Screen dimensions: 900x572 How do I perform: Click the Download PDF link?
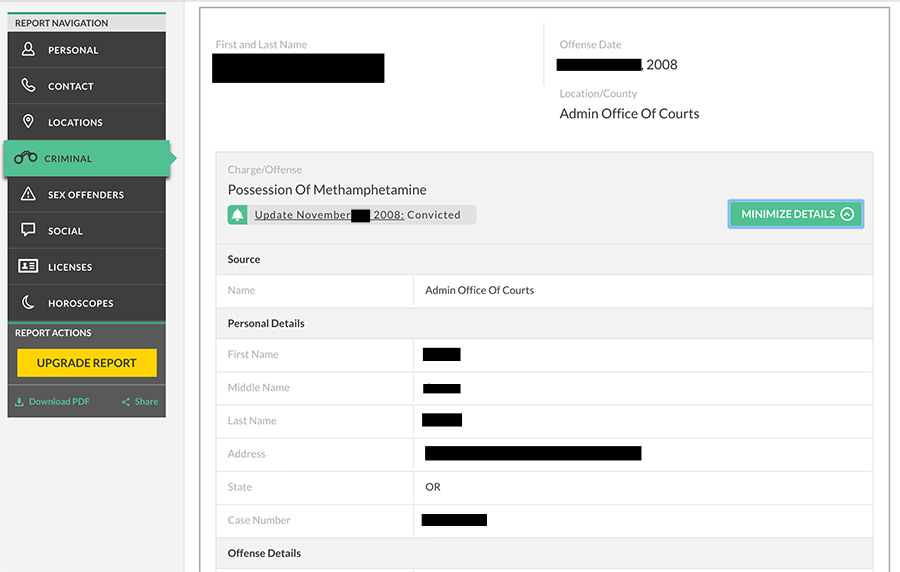[52, 402]
